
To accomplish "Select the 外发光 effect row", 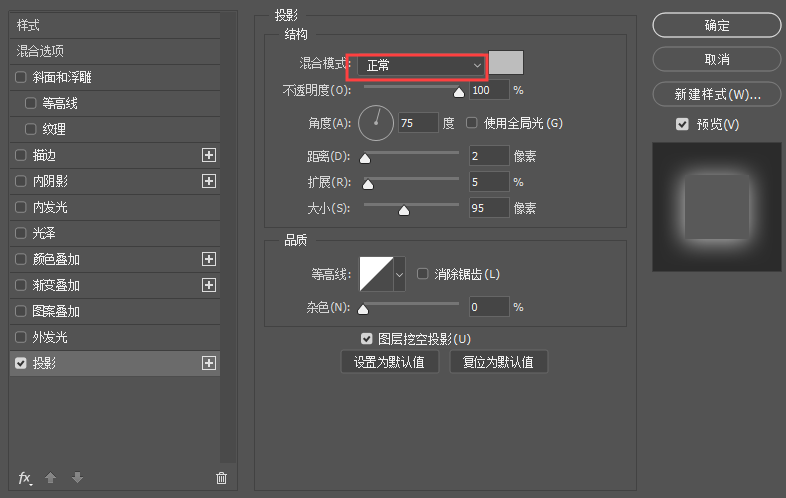I will click(115, 337).
